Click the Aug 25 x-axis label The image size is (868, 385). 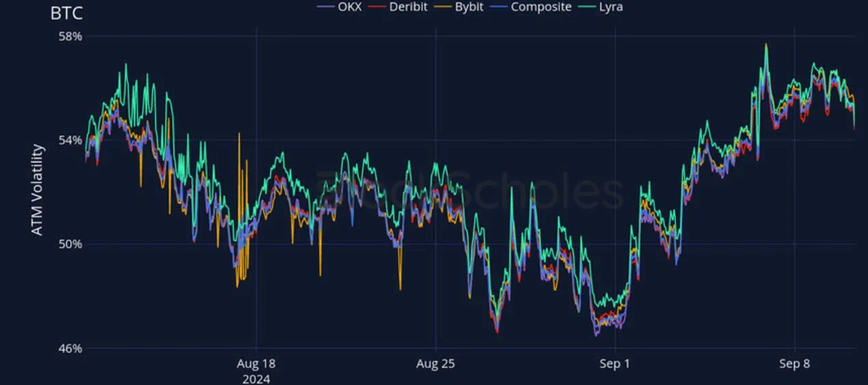(x=435, y=364)
